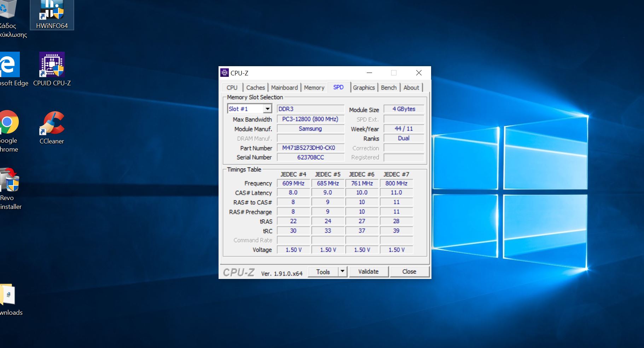Click the 685 MHz frequency cell
The height and width of the screenshot is (348, 644).
coord(328,183)
